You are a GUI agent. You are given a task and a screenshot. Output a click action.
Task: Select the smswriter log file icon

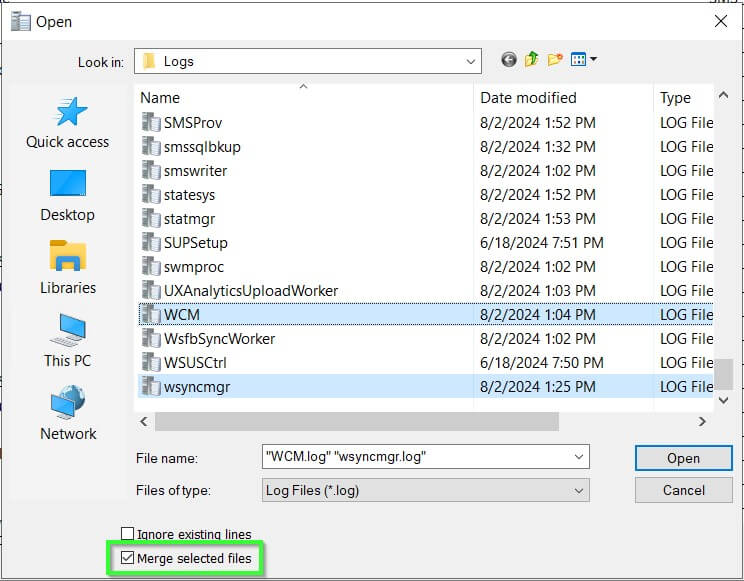pyautogui.click(x=151, y=170)
